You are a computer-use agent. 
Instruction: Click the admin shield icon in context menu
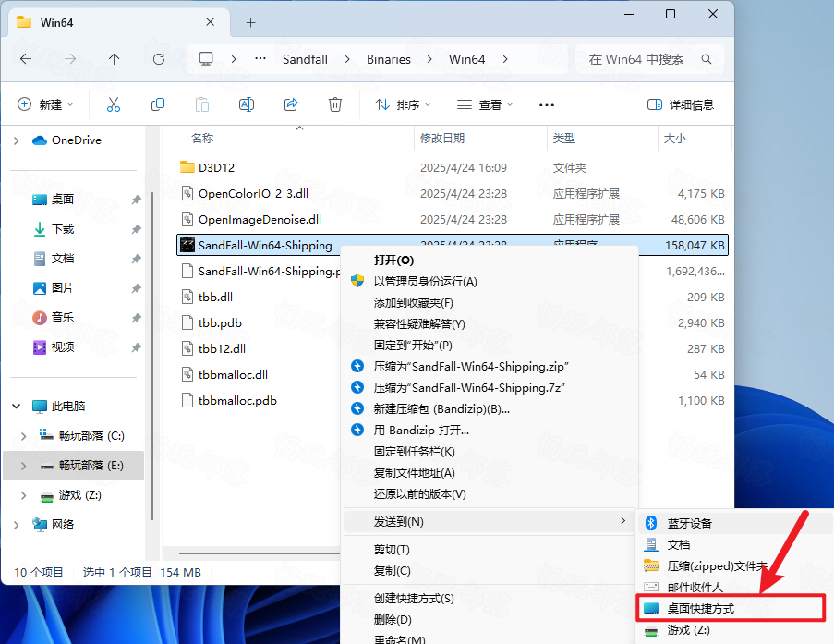(357, 281)
